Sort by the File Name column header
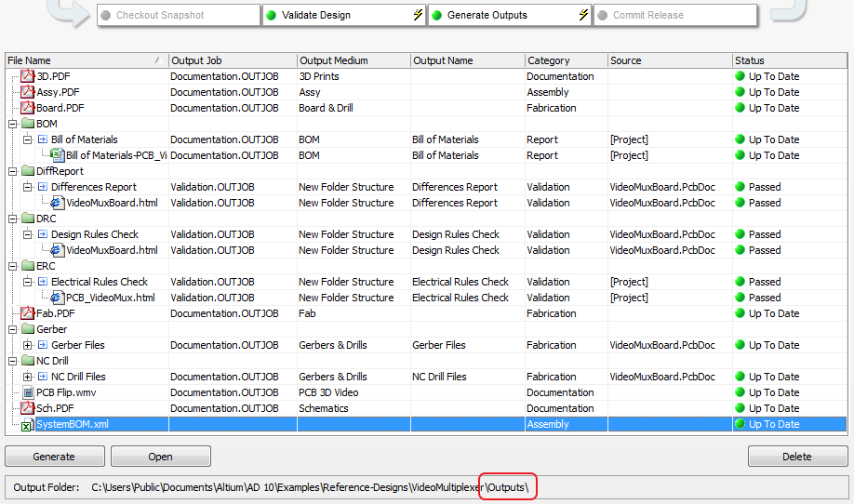Image resolution: width=854 pixels, height=504 pixels. click(86, 60)
